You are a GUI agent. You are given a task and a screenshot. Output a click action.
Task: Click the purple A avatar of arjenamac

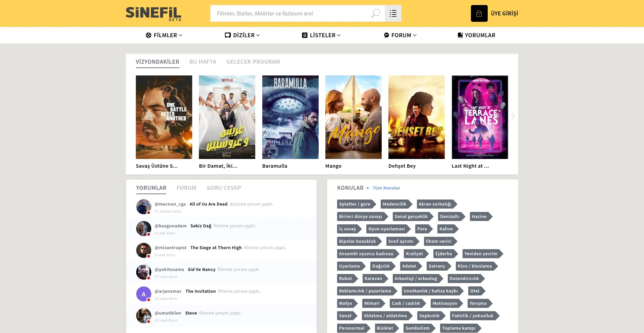coord(144,294)
